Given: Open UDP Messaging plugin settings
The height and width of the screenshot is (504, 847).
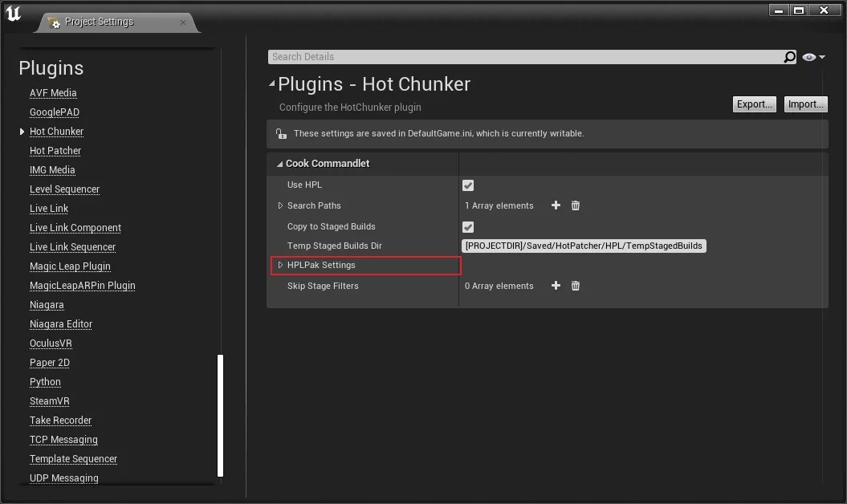Looking at the screenshot, I should coord(63,478).
